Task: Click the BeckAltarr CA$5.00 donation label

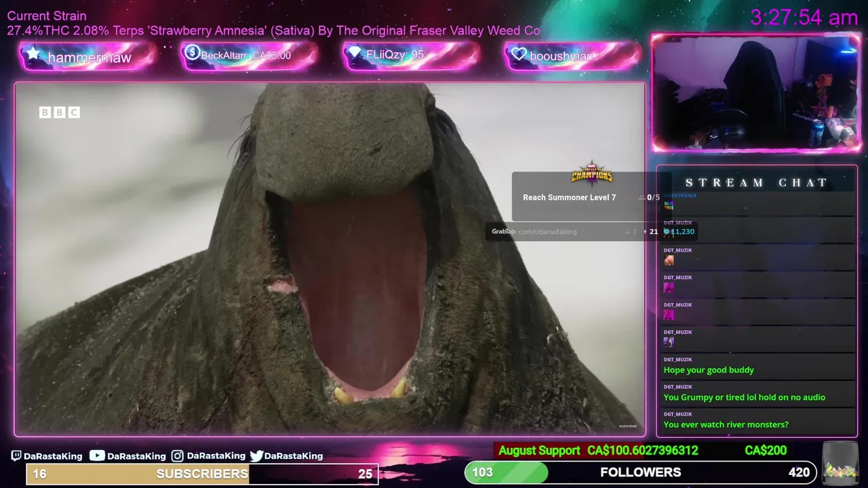Action: tap(246, 56)
